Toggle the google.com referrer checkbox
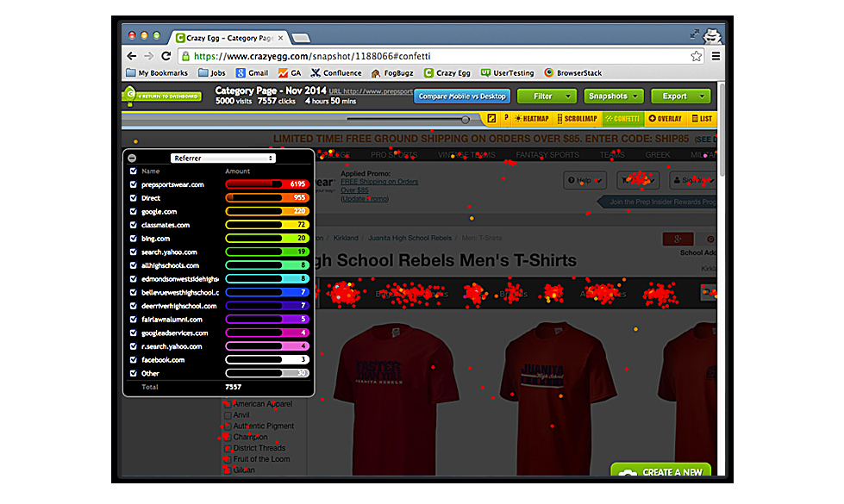 click(133, 211)
